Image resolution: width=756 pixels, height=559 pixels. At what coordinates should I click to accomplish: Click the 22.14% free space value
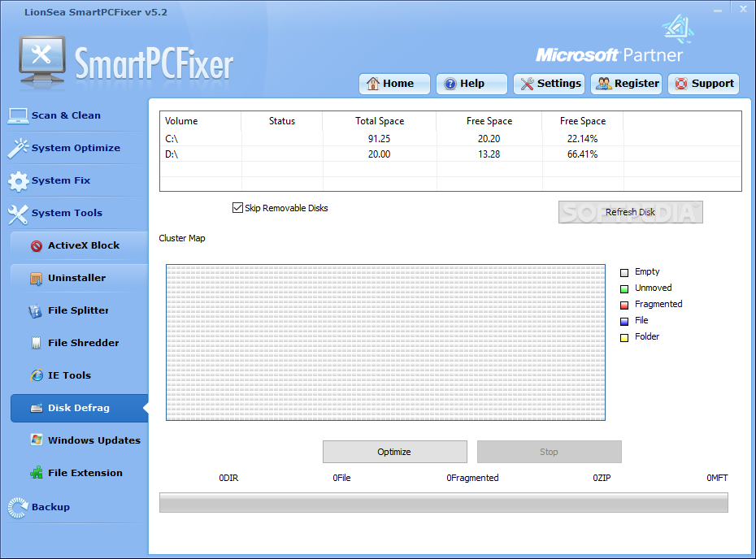582,139
